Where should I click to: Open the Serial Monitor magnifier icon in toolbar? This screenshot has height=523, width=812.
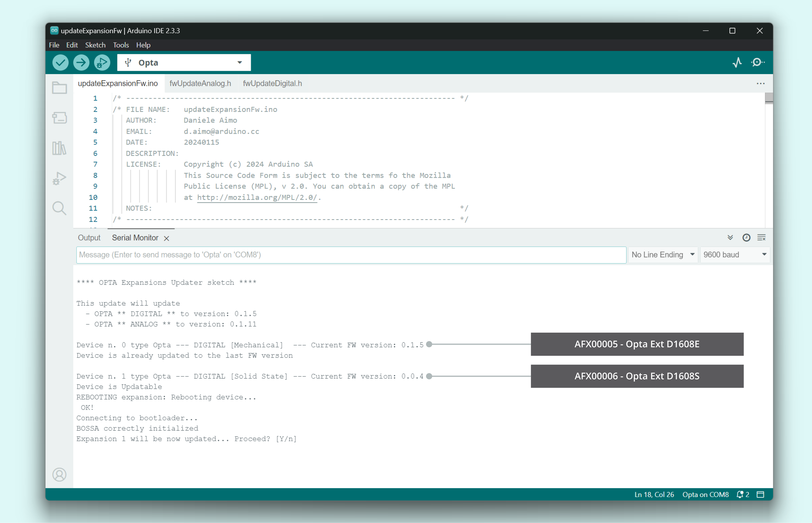click(757, 63)
